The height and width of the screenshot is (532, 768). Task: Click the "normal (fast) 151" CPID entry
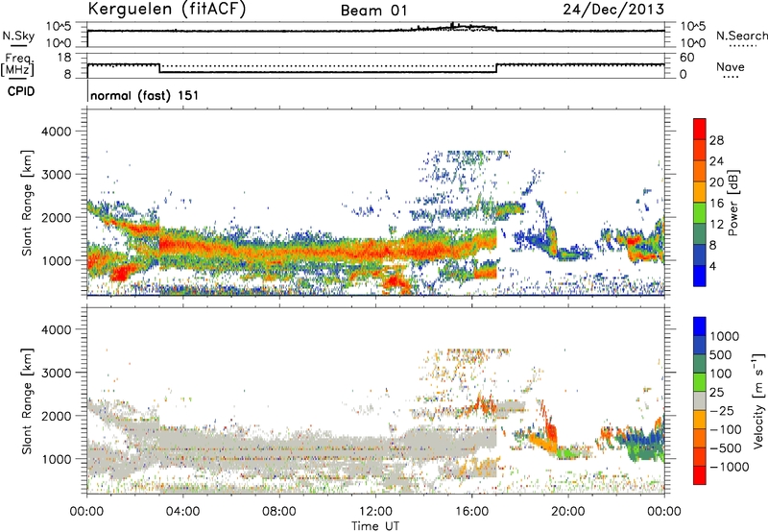point(145,95)
